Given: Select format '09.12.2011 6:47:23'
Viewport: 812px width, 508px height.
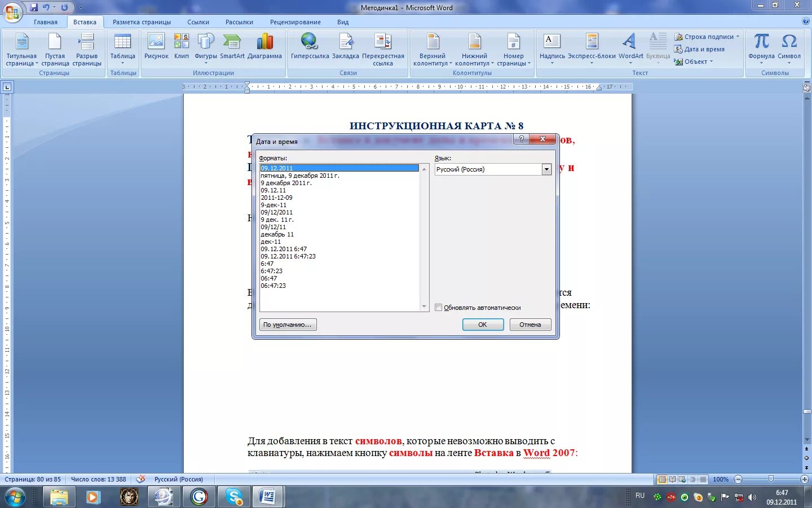Looking at the screenshot, I should [x=339, y=256].
